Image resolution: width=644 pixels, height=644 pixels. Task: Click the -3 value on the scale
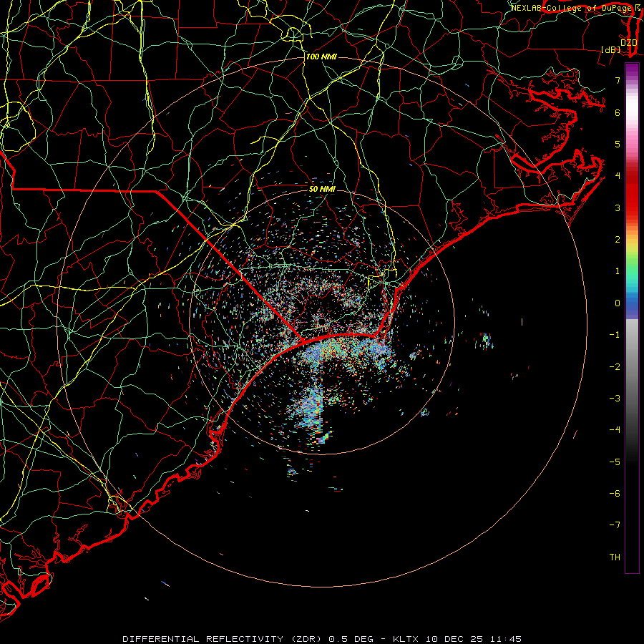pyautogui.click(x=615, y=399)
